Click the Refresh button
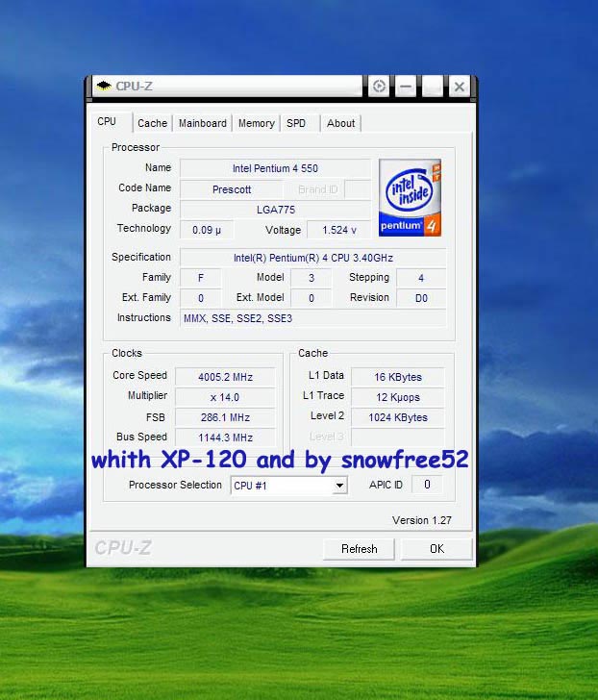The height and width of the screenshot is (700, 598). click(x=360, y=549)
